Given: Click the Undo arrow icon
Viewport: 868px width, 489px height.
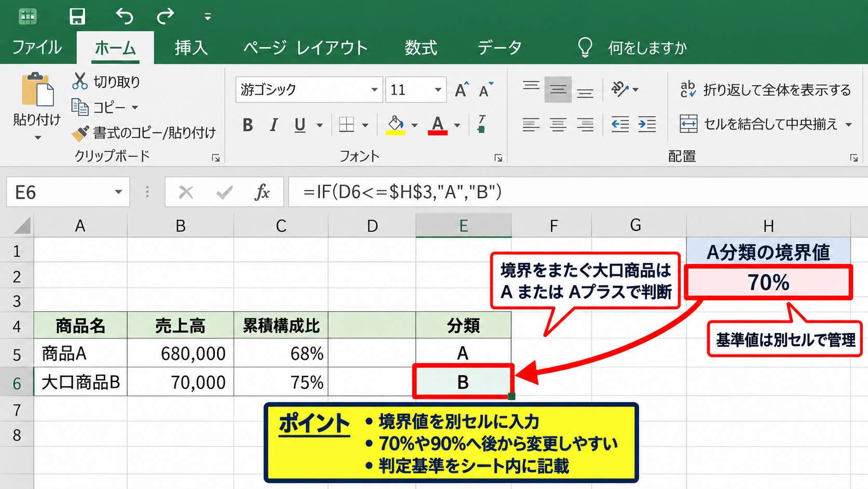Looking at the screenshot, I should [124, 16].
